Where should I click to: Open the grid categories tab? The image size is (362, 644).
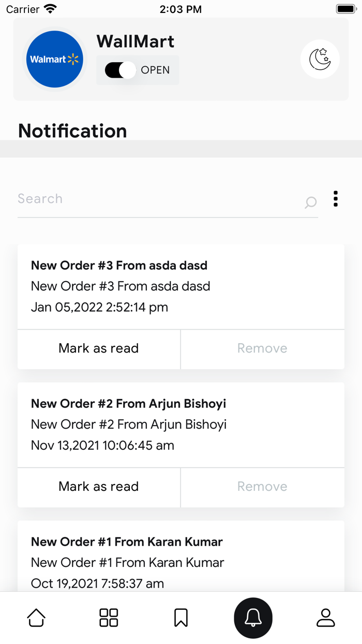tap(109, 618)
